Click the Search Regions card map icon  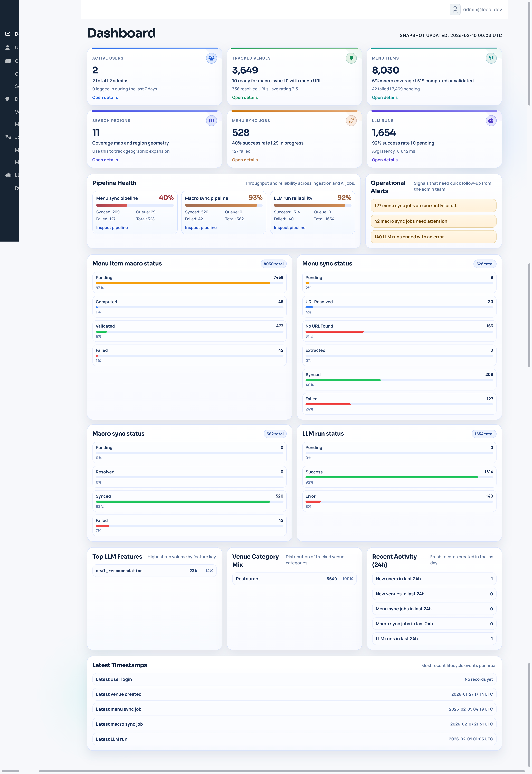tap(211, 121)
